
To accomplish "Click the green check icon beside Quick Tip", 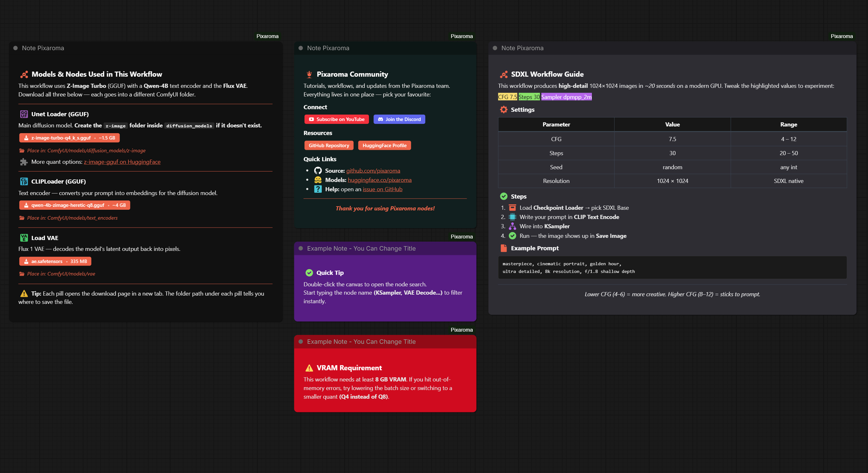I will 309,273.
